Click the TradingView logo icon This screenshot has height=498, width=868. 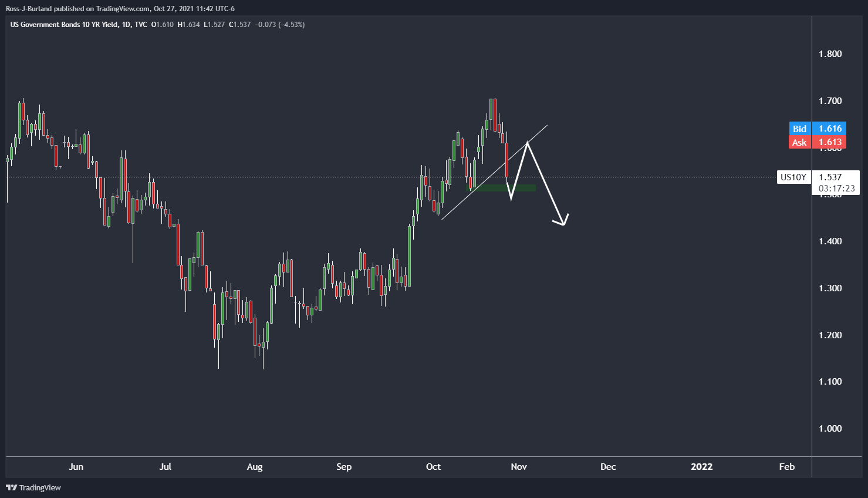[11, 487]
